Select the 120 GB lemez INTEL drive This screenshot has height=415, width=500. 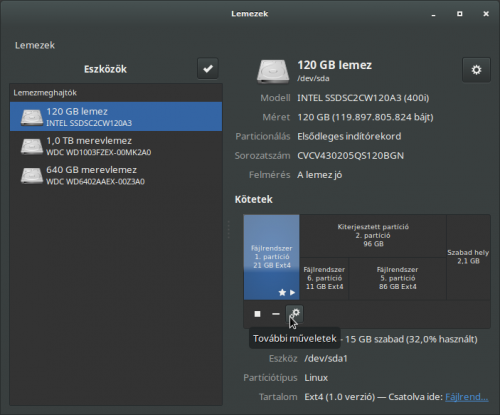click(x=116, y=117)
